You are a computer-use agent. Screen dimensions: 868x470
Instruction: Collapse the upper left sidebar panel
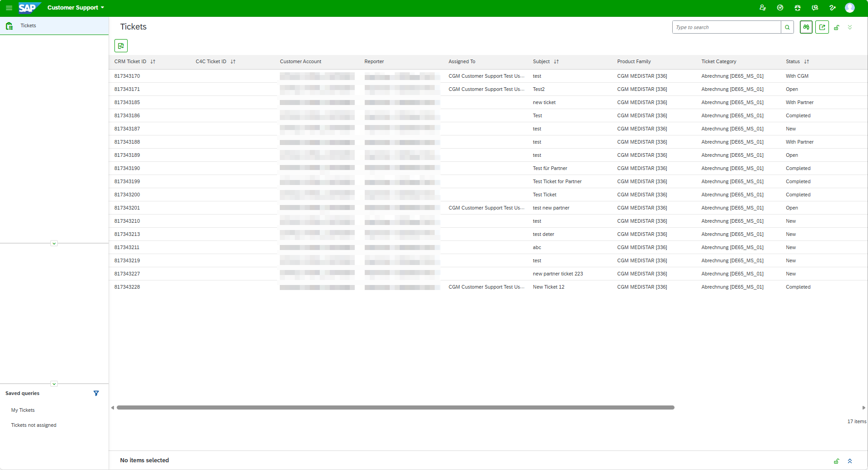point(54,244)
